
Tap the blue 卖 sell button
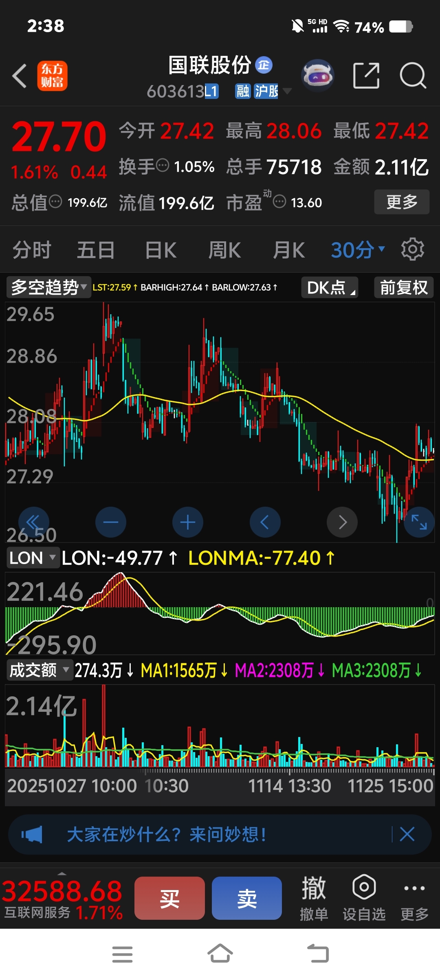pyautogui.click(x=247, y=898)
